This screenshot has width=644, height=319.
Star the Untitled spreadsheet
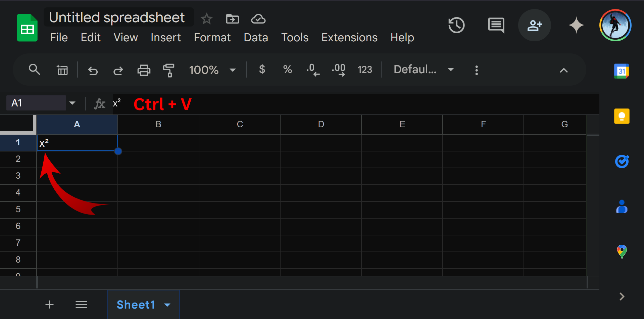[x=206, y=19]
